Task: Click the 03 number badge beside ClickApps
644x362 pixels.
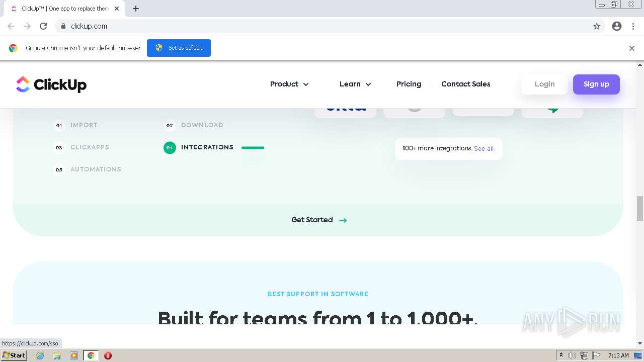Action: coord(59,147)
